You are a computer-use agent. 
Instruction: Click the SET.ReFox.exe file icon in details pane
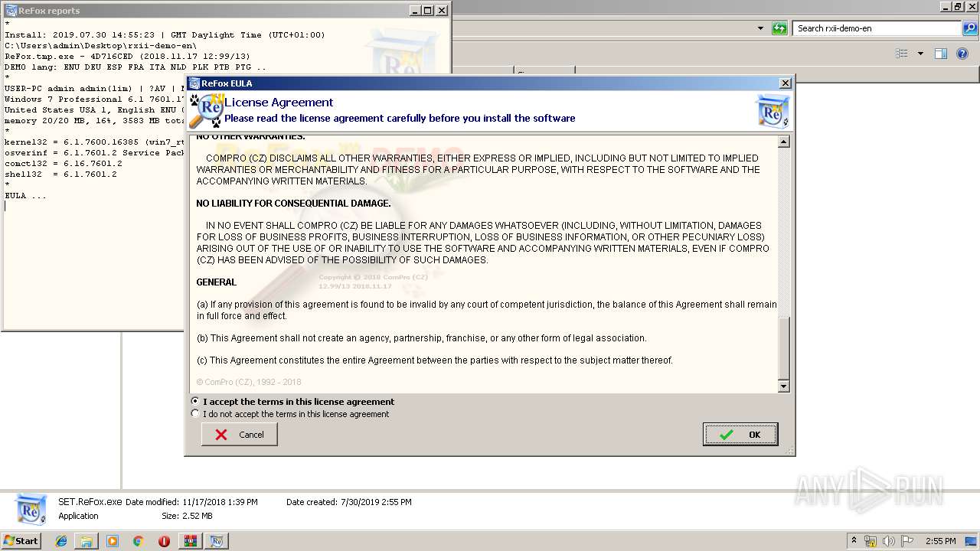(31, 509)
